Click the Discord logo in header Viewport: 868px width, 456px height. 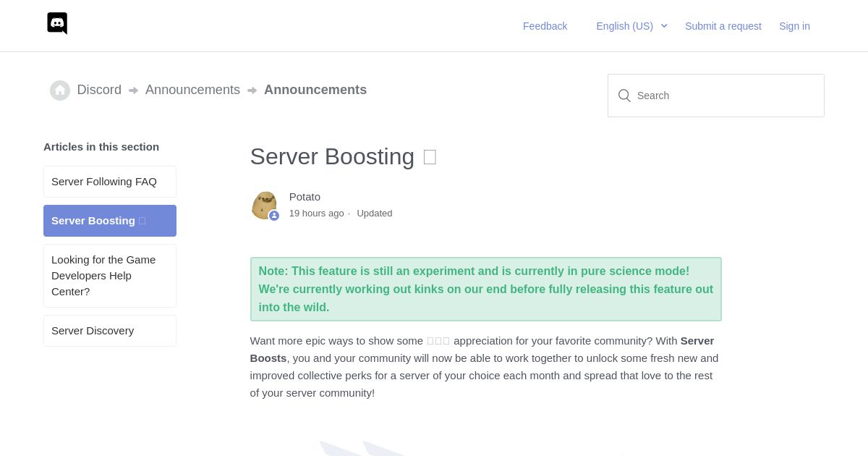(x=57, y=23)
